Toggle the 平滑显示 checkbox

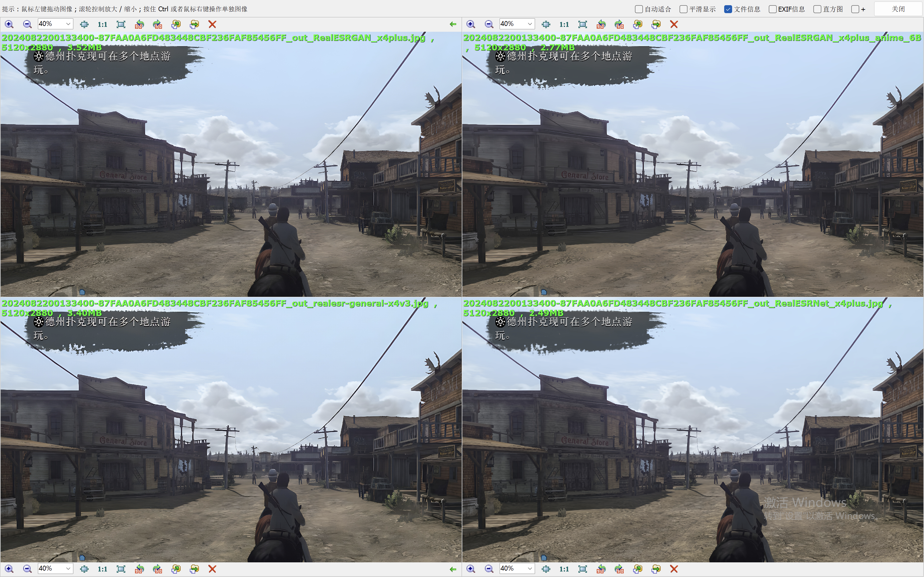point(684,9)
